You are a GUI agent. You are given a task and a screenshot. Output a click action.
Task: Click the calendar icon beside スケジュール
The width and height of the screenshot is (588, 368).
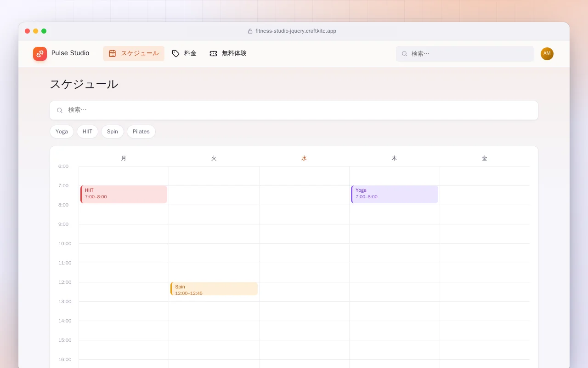112,53
